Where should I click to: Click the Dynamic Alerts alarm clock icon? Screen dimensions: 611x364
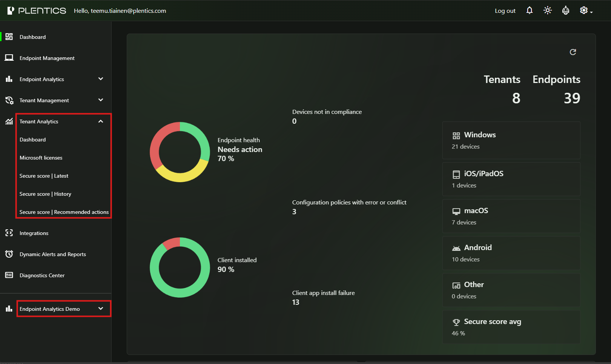pyautogui.click(x=9, y=254)
